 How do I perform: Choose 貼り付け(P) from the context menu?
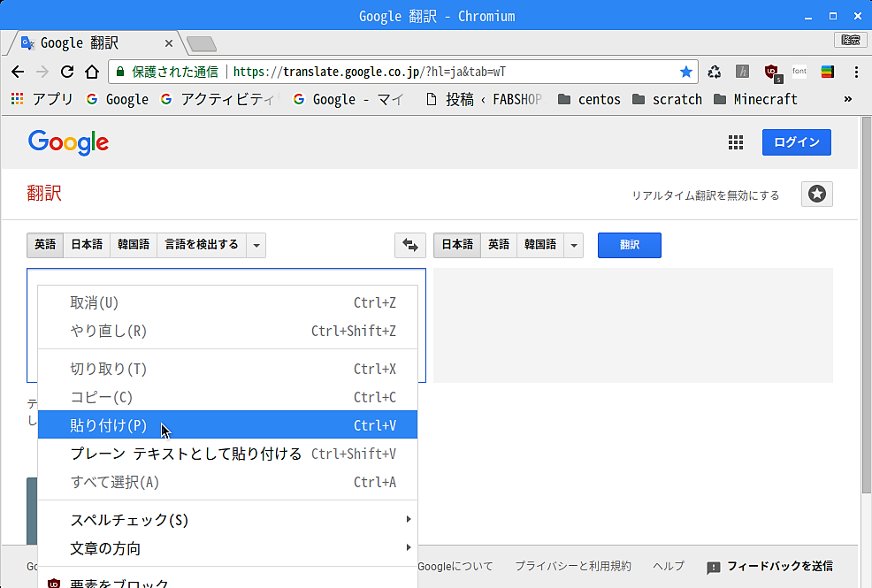click(227, 425)
